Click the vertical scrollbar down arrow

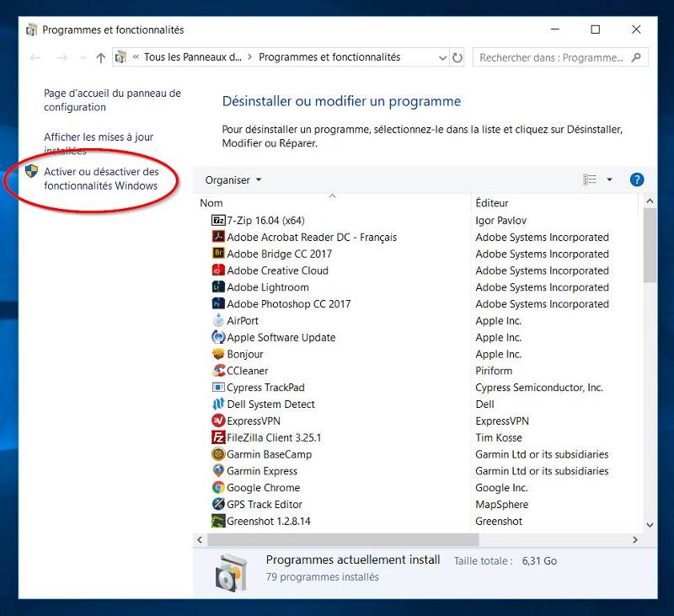650,525
